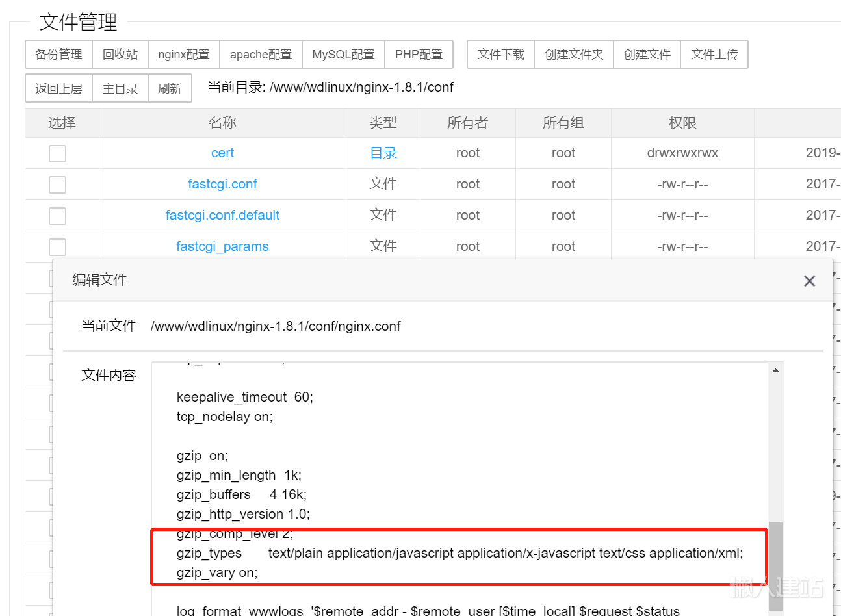Check the checkbox for the cert row
Screen dimensions: 841x616
[x=57, y=153]
